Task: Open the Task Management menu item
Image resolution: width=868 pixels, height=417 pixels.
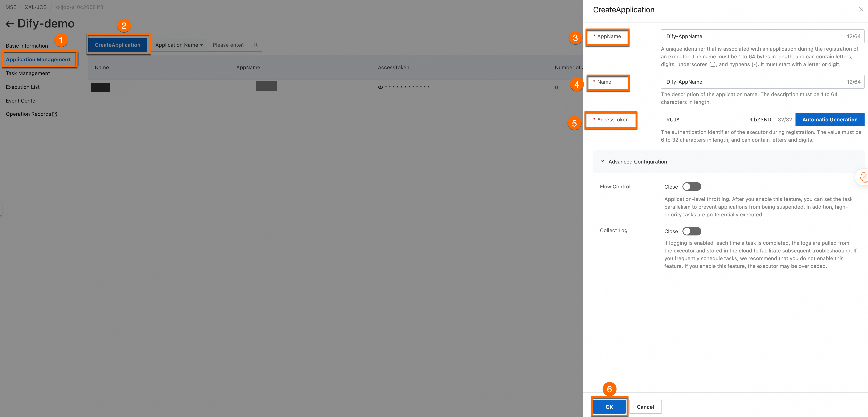Action: pyautogui.click(x=28, y=73)
